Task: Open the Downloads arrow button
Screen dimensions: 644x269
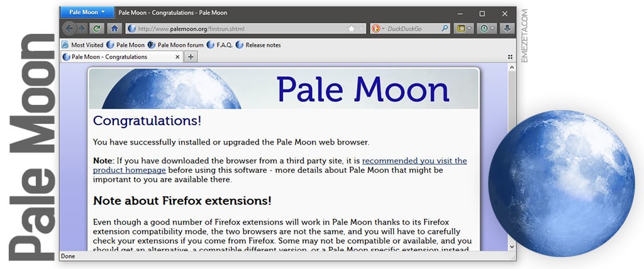Action: click(507, 28)
